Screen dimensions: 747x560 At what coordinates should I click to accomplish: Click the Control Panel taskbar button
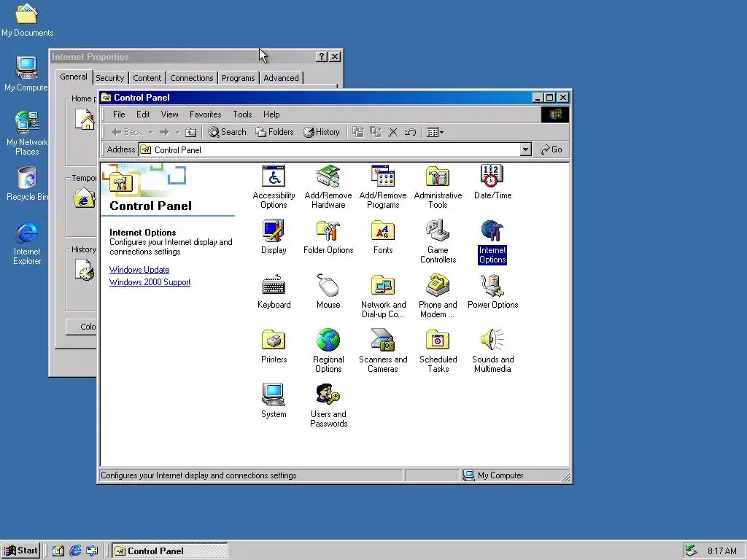click(x=170, y=551)
